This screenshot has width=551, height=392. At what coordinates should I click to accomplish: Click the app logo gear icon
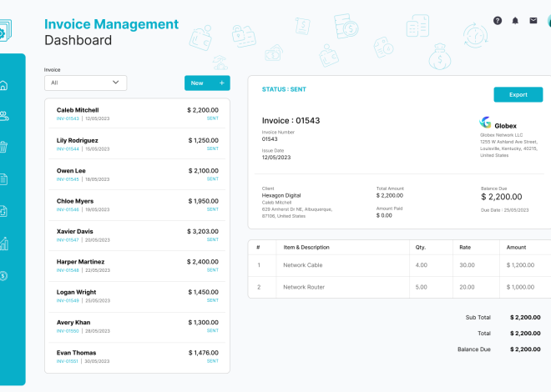tap(5, 31)
